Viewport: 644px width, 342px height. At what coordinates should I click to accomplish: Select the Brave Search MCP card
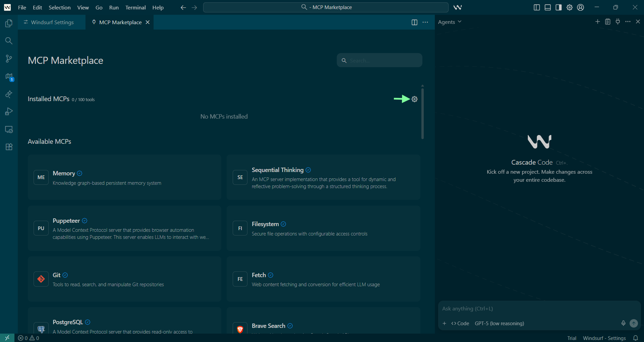point(323,320)
